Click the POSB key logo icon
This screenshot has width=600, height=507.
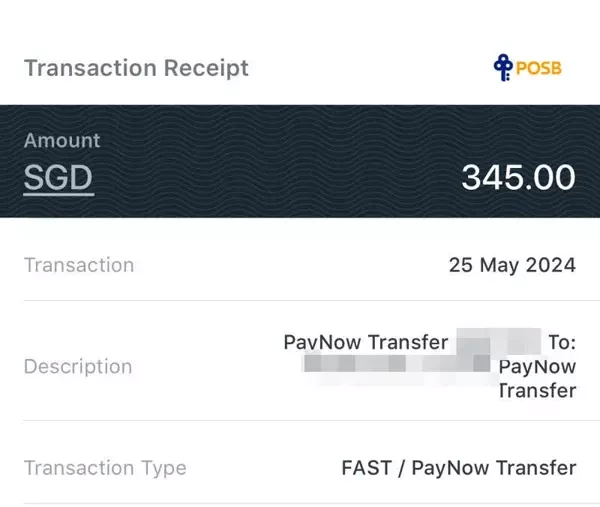(x=503, y=67)
